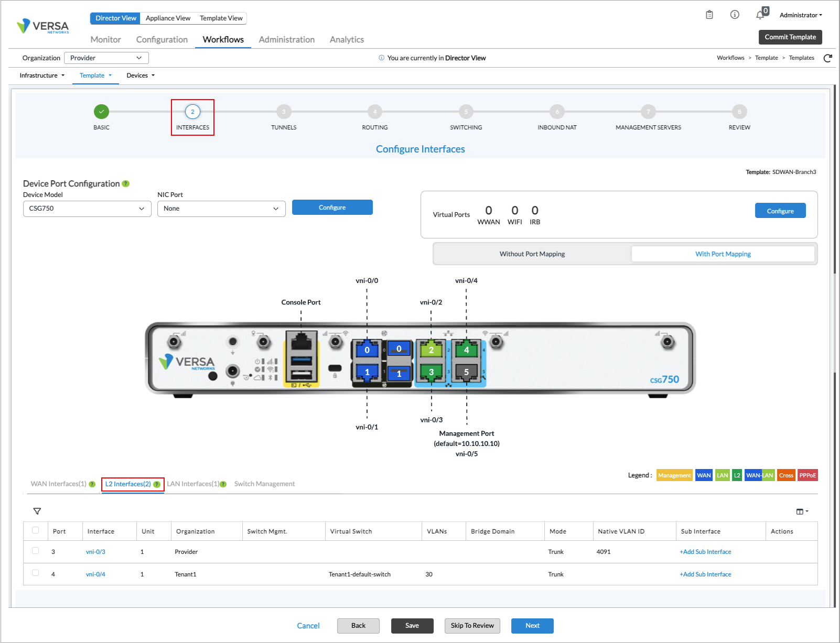Screen dimensions: 840x643
Task: Switch to WAN Interfaces tab
Action: click(x=59, y=484)
